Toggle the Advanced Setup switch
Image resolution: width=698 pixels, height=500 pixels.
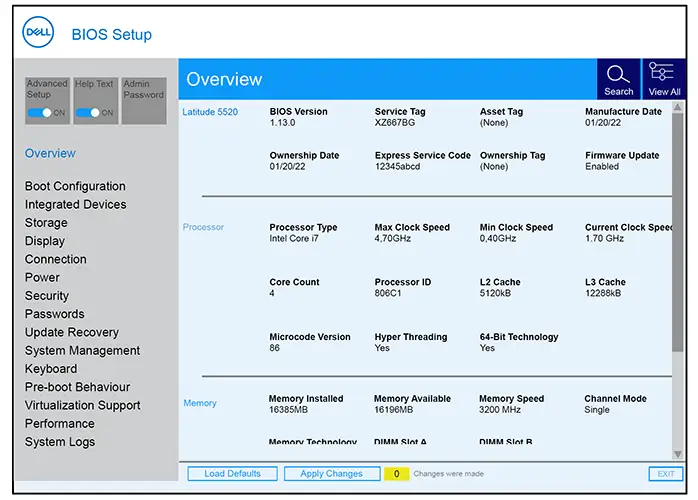(x=41, y=113)
